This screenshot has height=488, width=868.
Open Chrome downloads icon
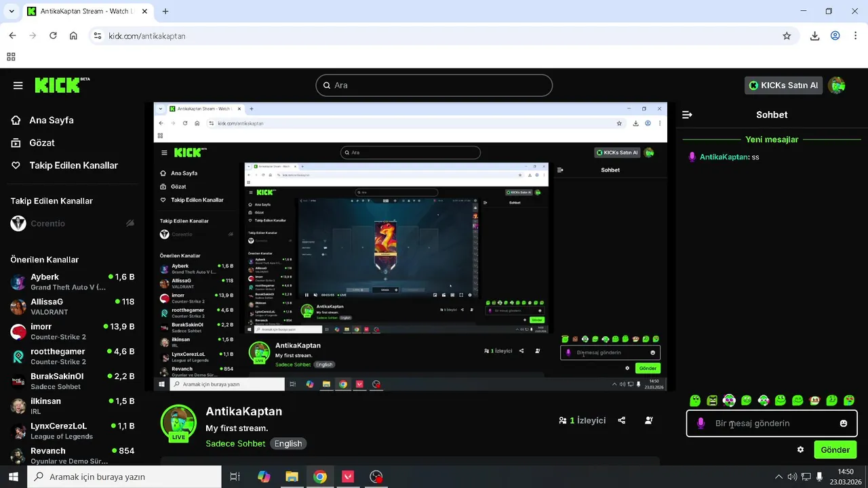tap(815, 36)
